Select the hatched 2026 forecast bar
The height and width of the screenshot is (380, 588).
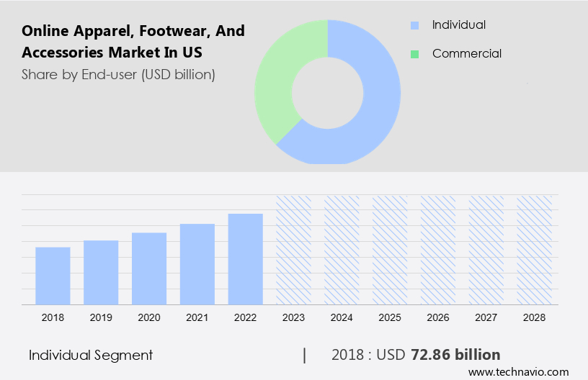tap(438, 250)
